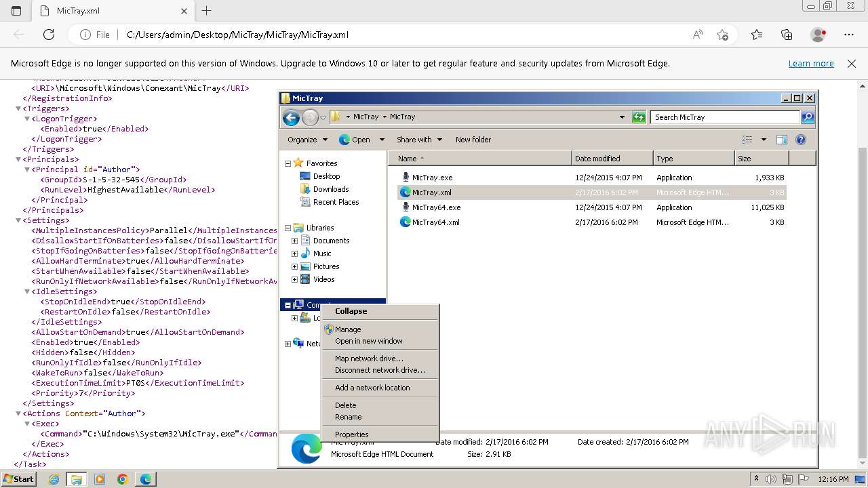Collapse the Settings XML node
This screenshot has height=488, width=868.
coord(19,220)
